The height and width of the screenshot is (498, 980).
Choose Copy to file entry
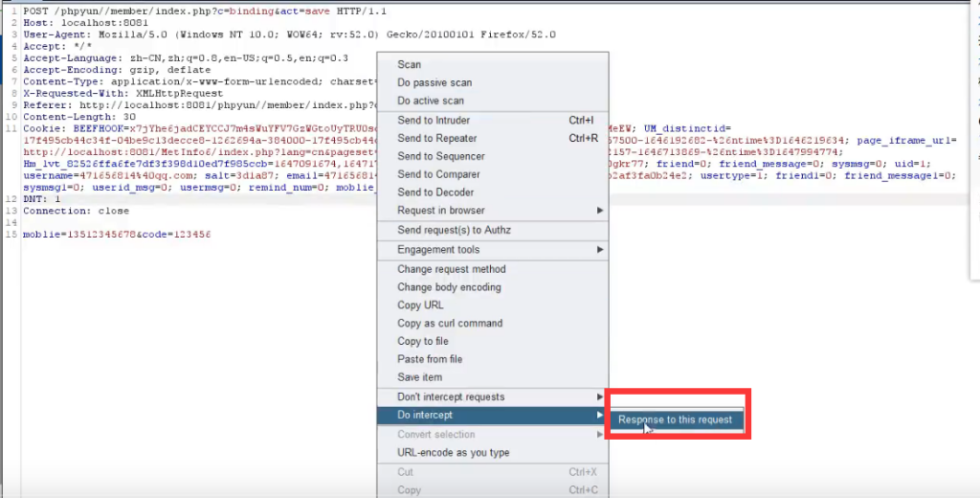[493, 341]
